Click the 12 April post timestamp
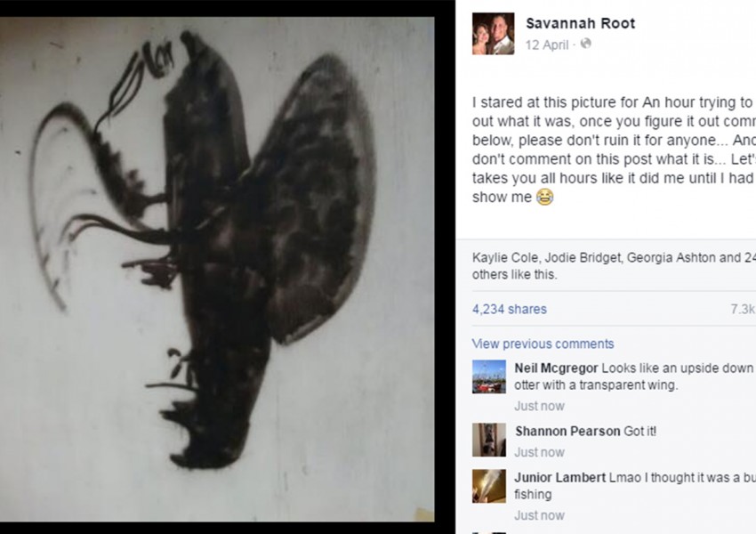Screen dimensions: 756x534 (547, 44)
